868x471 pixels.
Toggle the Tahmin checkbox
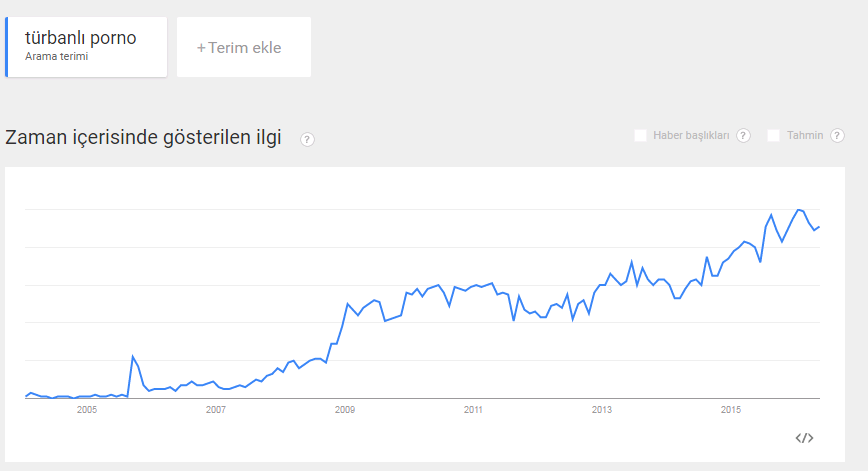773,135
